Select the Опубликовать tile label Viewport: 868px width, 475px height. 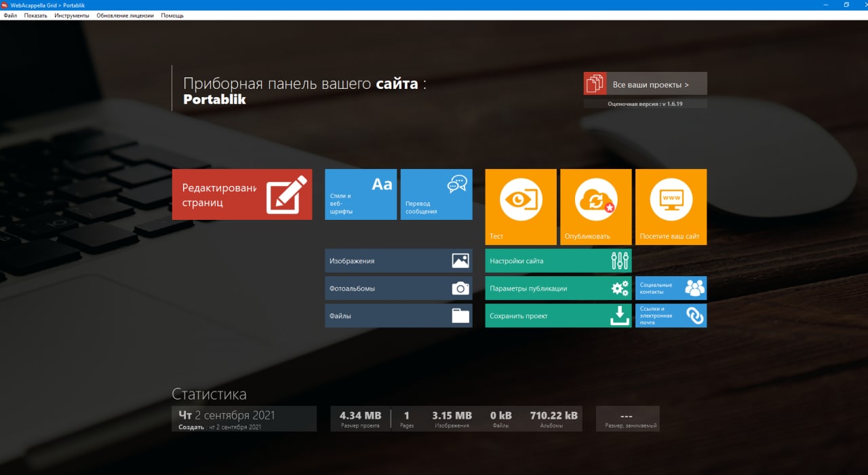tap(587, 237)
